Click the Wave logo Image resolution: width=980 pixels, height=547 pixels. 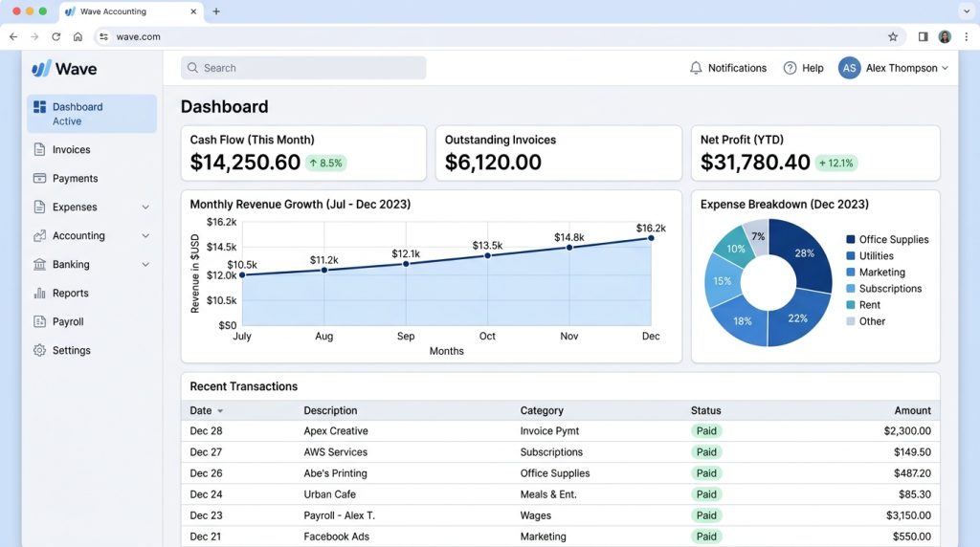point(64,69)
